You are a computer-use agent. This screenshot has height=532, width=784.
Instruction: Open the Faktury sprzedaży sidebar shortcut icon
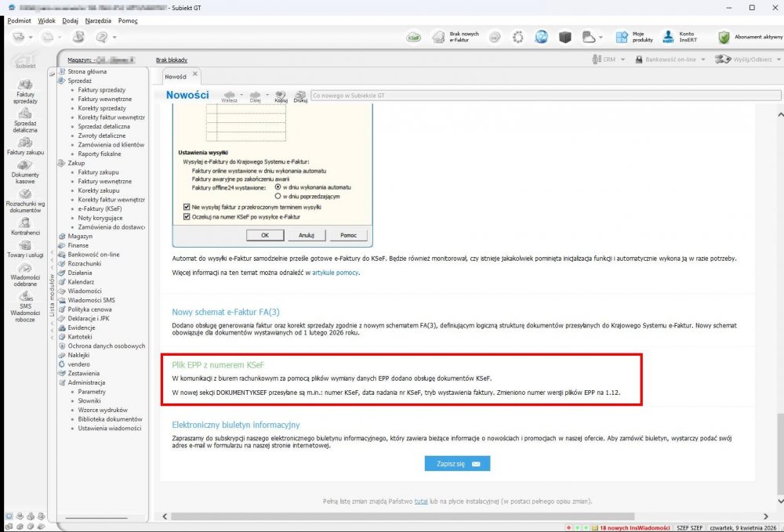pos(25,85)
